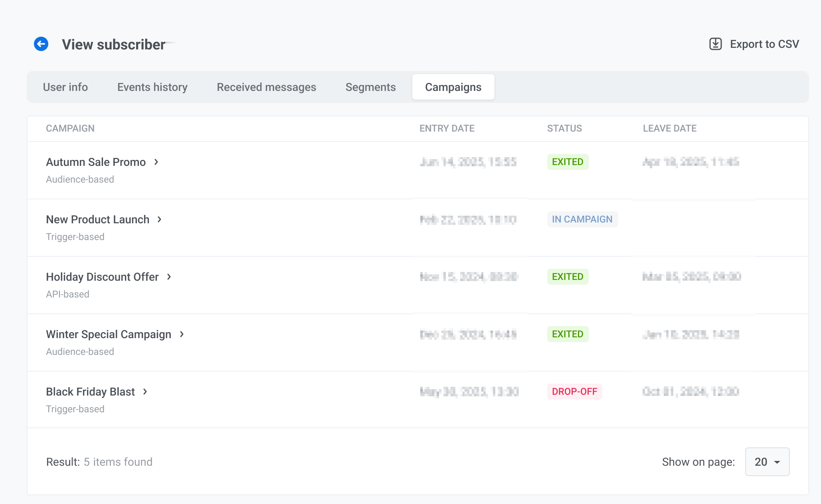Click the EXITED status badge on Autumn Sale Promo
This screenshot has width=821, height=504.
(x=568, y=162)
